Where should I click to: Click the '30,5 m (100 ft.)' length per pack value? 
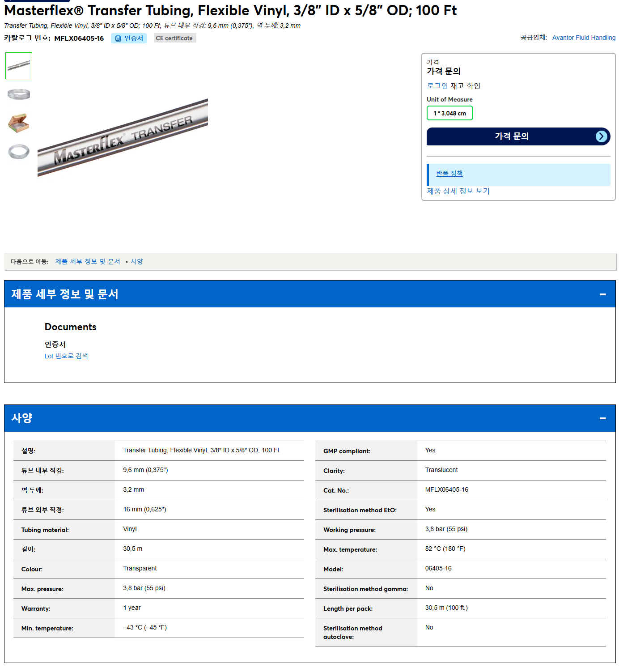(x=446, y=608)
